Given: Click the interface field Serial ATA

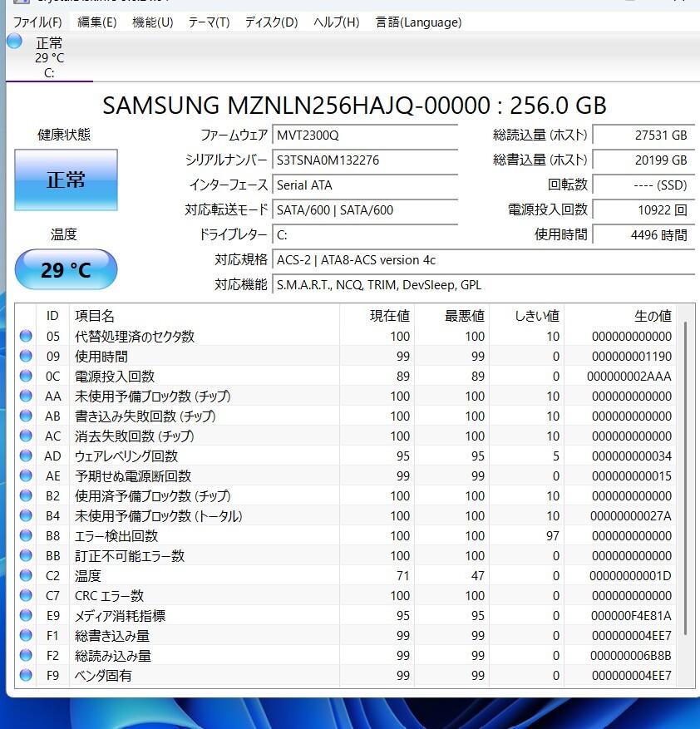Looking at the screenshot, I should [365, 185].
